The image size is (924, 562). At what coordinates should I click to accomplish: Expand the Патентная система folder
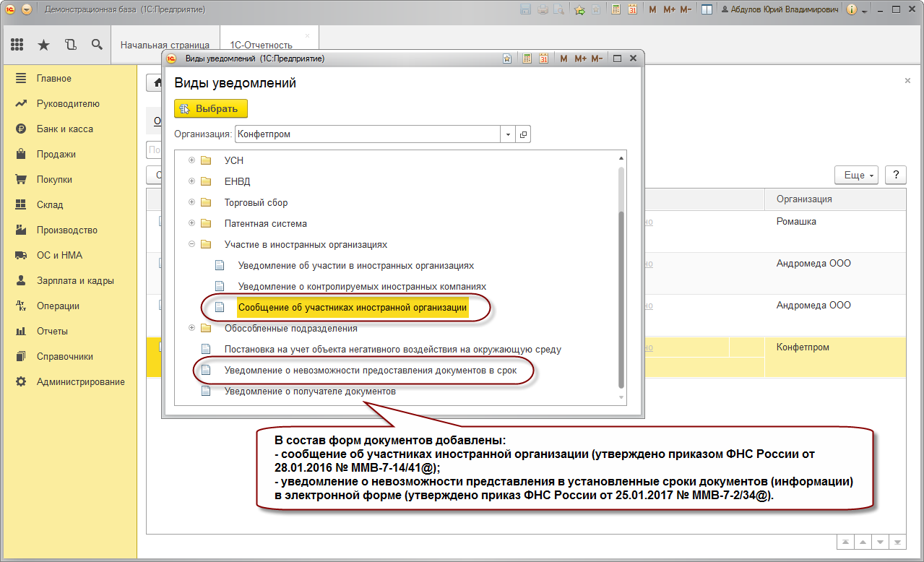coord(191,223)
